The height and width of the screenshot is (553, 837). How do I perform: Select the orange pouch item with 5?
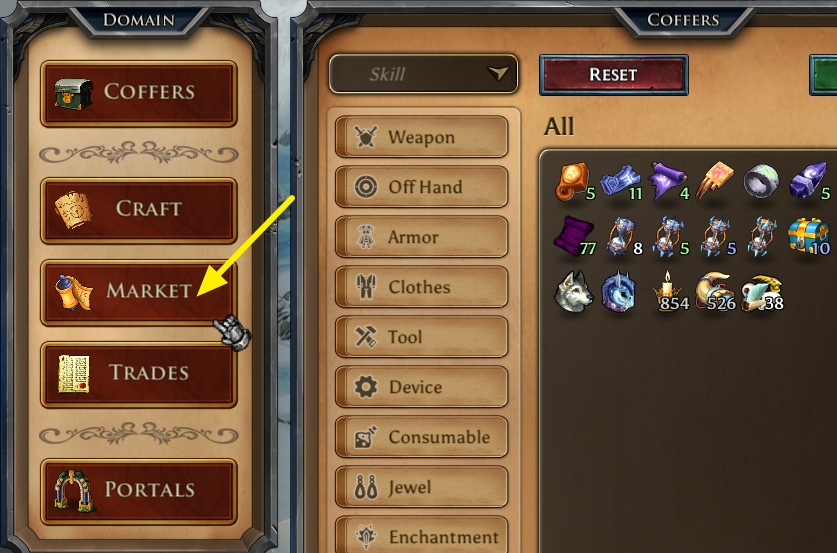(574, 181)
